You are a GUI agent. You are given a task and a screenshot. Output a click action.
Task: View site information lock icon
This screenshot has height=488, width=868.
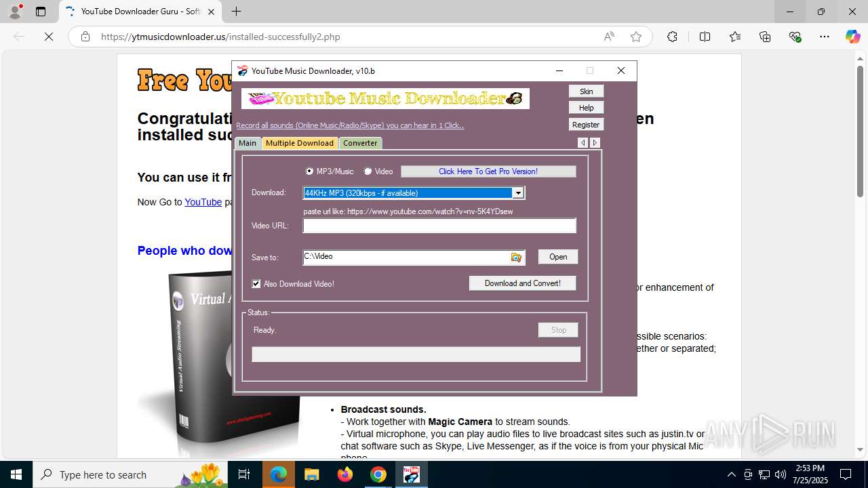[85, 37]
